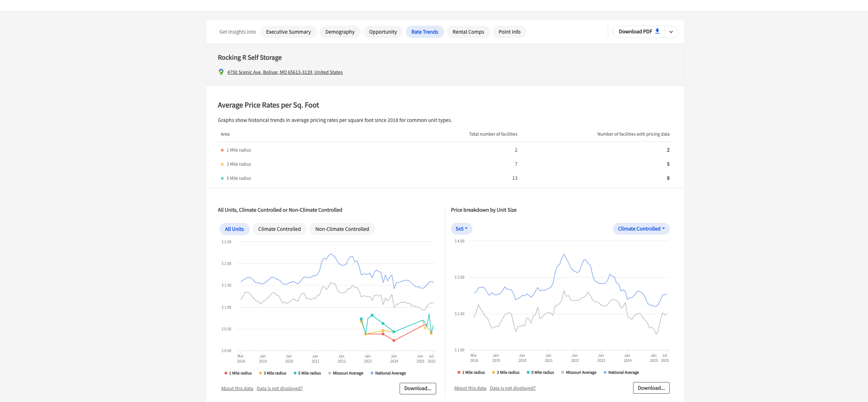Image resolution: width=868 pixels, height=402 pixels.
Task: Click the 3 Mile radius table row label
Action: pos(239,164)
